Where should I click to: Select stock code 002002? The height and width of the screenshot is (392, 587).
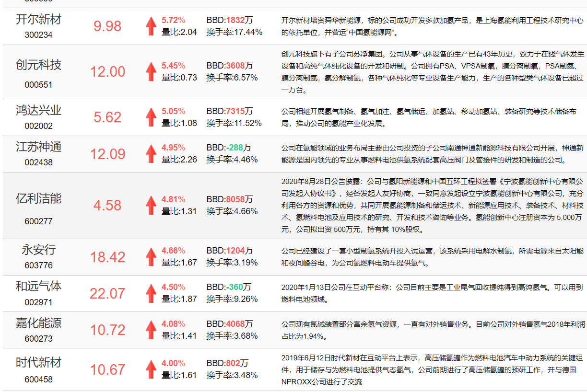pos(39,126)
